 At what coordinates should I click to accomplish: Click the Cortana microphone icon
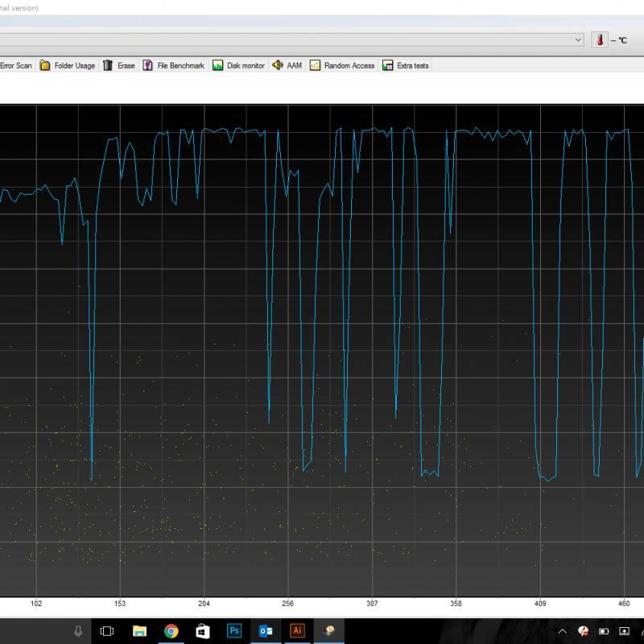78,631
